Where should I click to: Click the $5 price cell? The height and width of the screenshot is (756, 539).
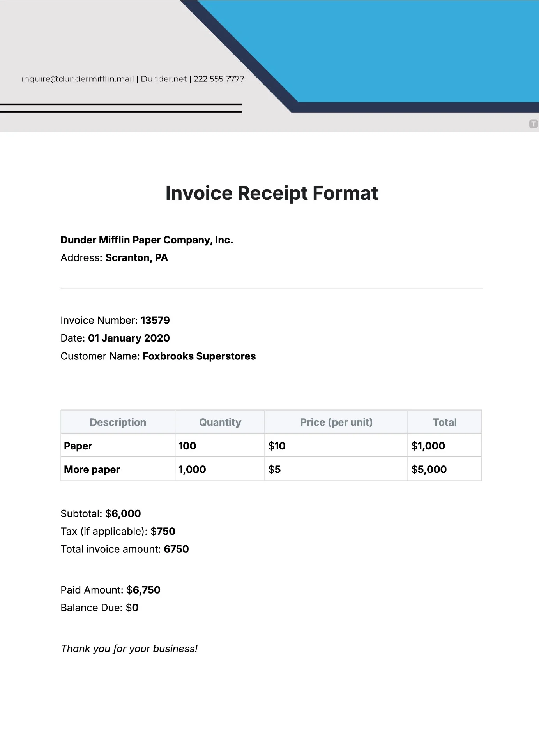[x=336, y=469]
